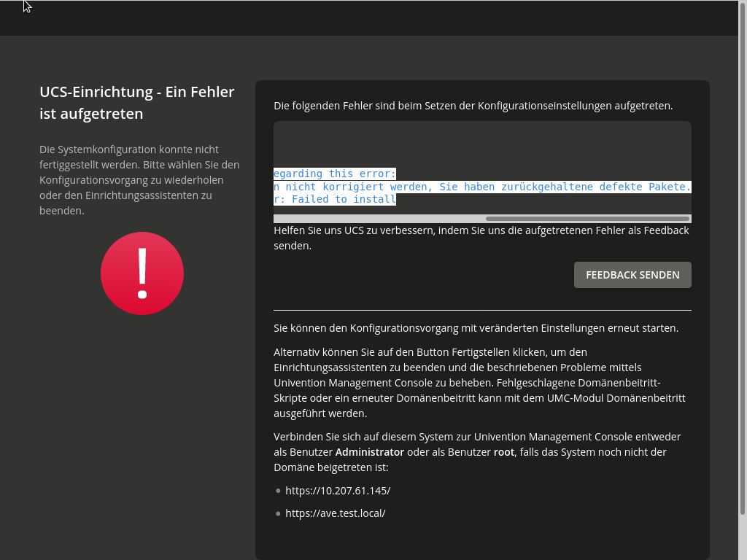Click the bullet before the 10.207.61.145 address

point(278,491)
